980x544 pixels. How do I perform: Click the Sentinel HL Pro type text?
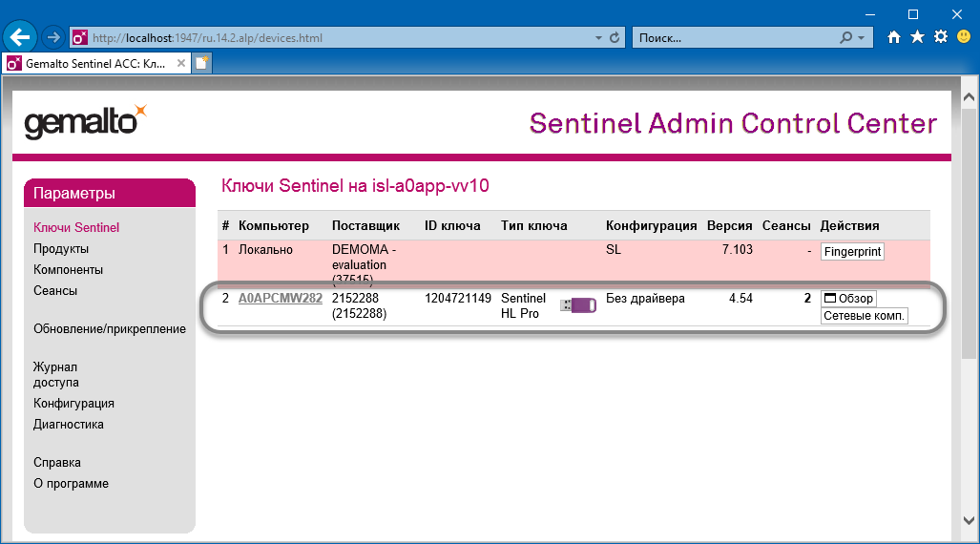(x=523, y=305)
